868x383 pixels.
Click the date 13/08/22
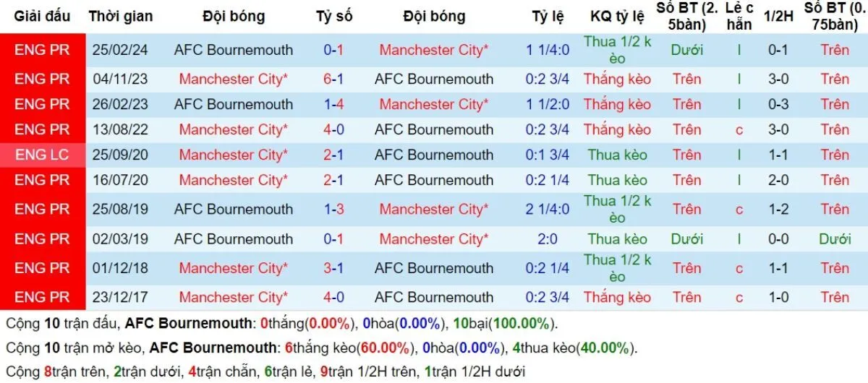(x=121, y=129)
